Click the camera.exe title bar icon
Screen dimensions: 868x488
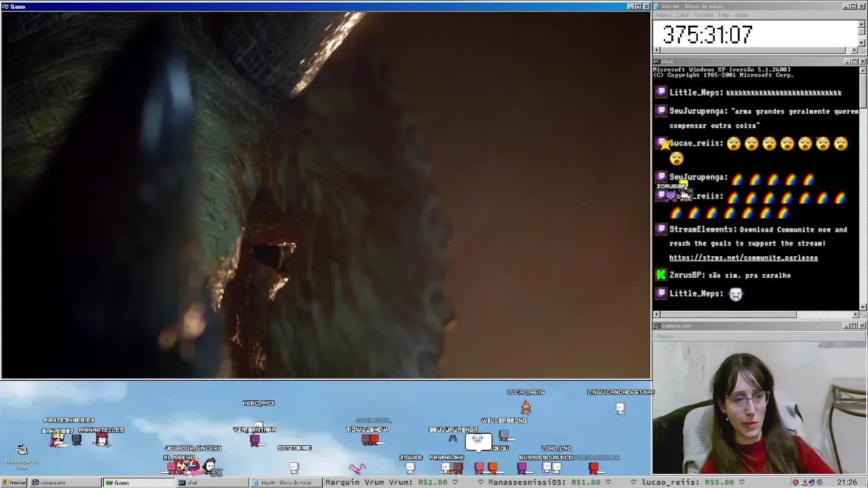658,326
